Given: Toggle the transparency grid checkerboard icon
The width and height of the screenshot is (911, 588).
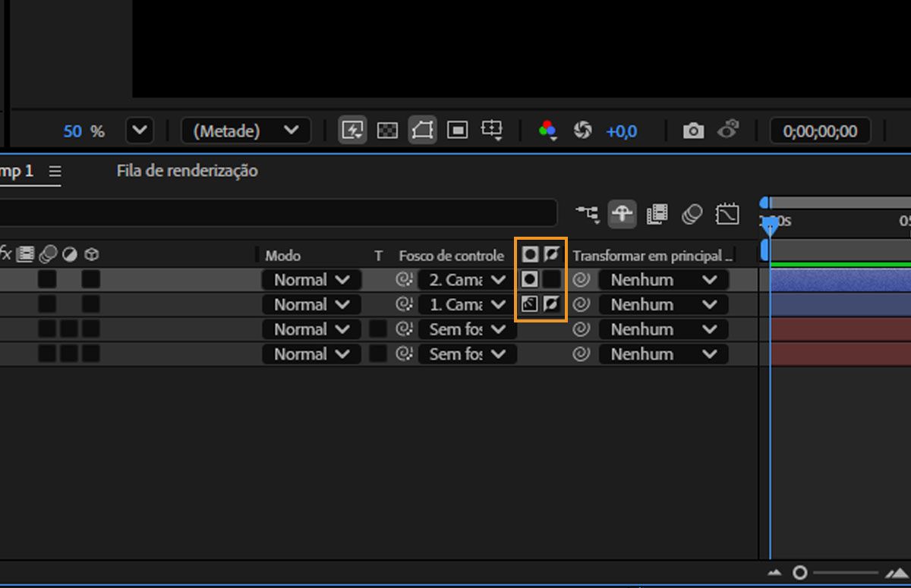Looking at the screenshot, I should [x=388, y=130].
